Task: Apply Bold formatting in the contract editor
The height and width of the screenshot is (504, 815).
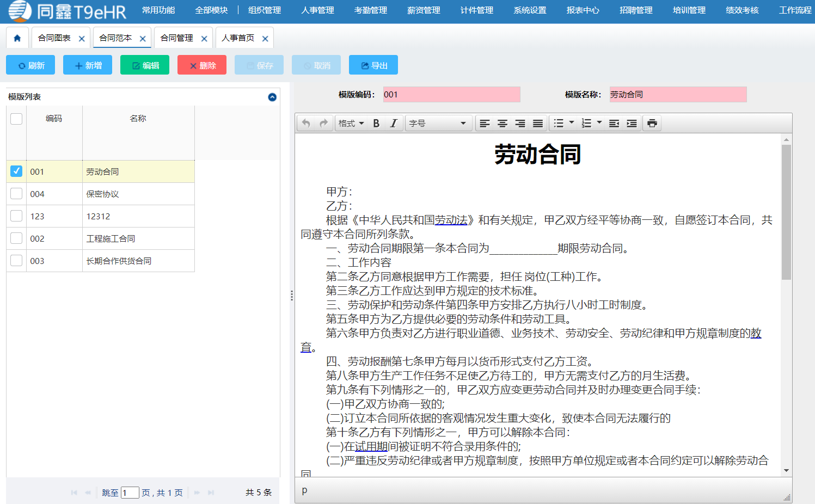Action: [376, 123]
